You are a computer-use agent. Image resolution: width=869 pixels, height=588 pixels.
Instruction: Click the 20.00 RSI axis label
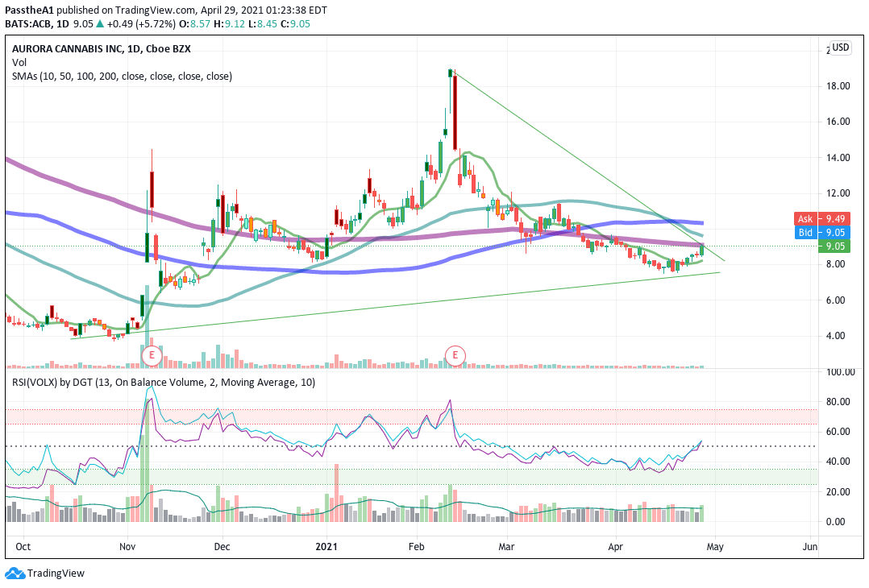tap(838, 491)
